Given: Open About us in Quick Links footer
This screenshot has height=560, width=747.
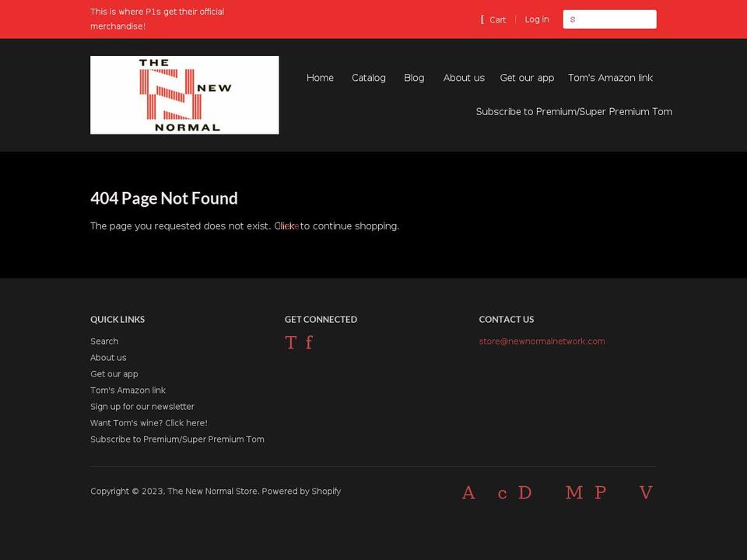Looking at the screenshot, I should (108, 358).
